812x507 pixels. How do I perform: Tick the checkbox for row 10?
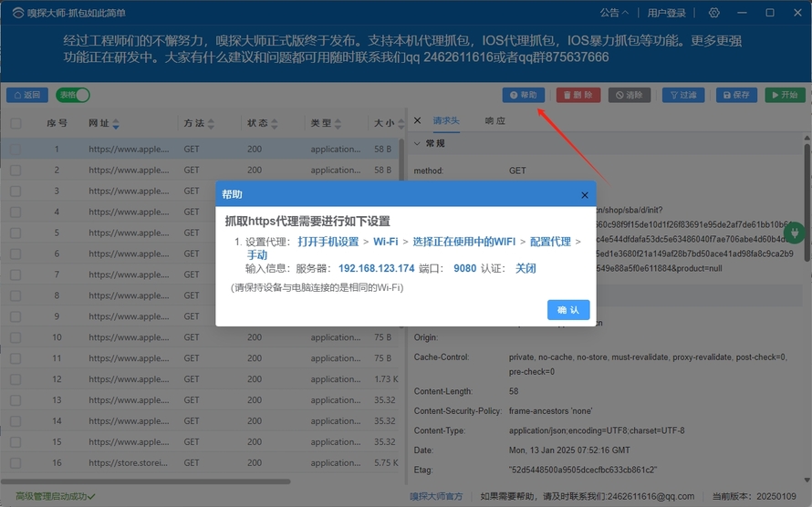pyautogui.click(x=16, y=337)
